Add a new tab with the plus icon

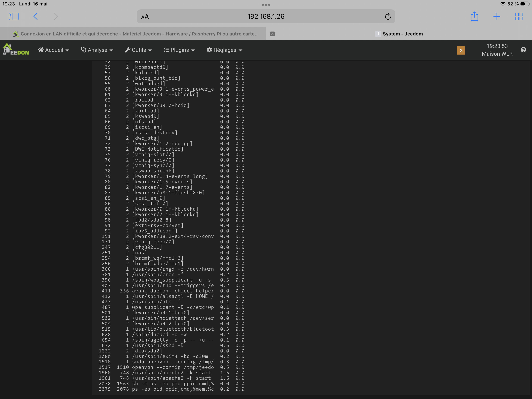[x=497, y=16]
